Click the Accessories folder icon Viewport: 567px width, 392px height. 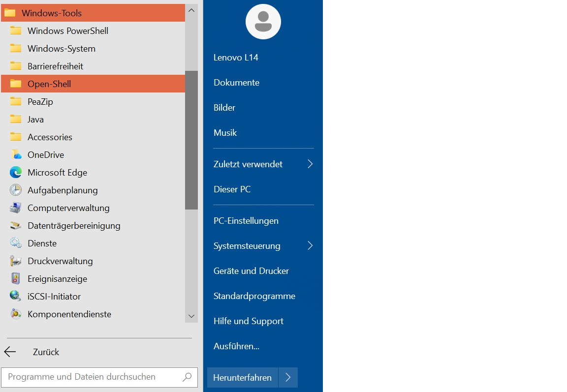tap(16, 137)
